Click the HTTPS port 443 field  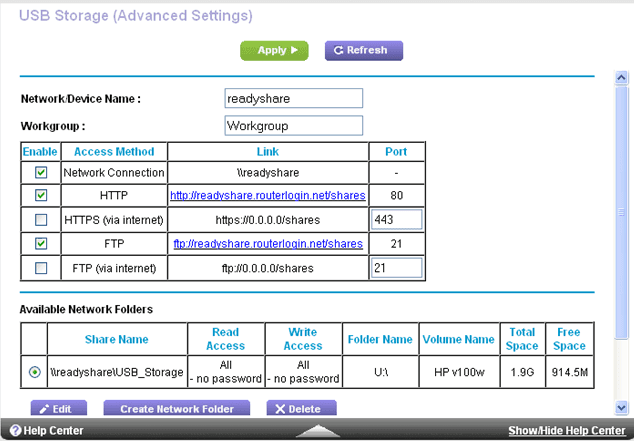coord(395,219)
